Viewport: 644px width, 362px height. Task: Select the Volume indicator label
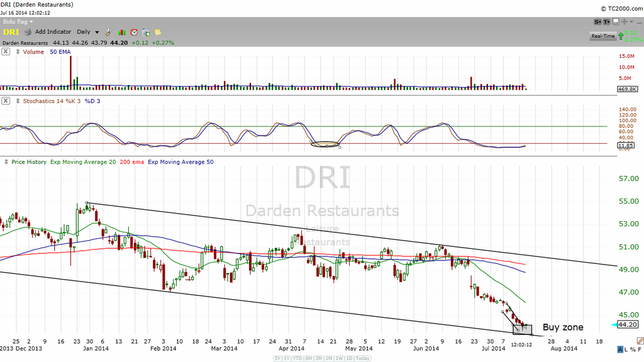pyautogui.click(x=33, y=52)
